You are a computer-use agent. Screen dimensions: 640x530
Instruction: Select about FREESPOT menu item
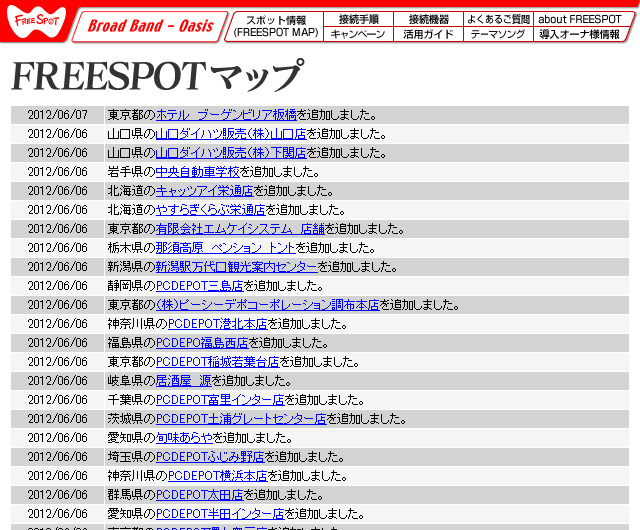[x=580, y=20]
